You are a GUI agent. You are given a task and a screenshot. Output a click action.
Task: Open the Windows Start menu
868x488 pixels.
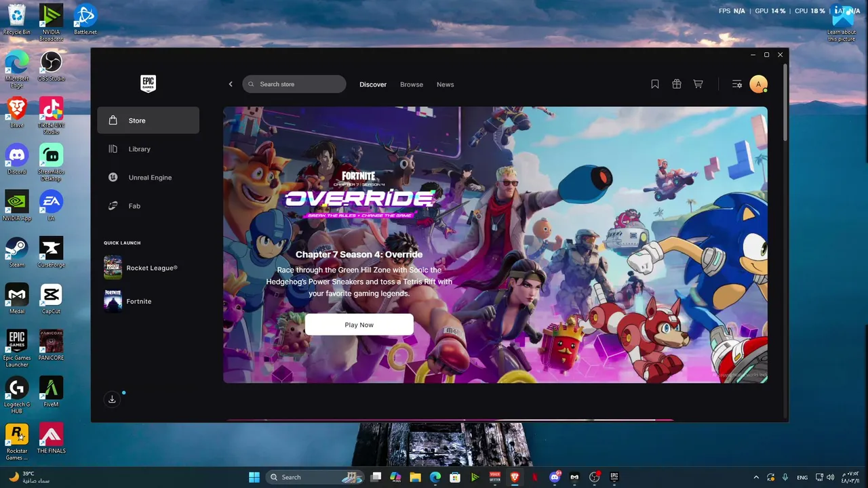tap(254, 477)
